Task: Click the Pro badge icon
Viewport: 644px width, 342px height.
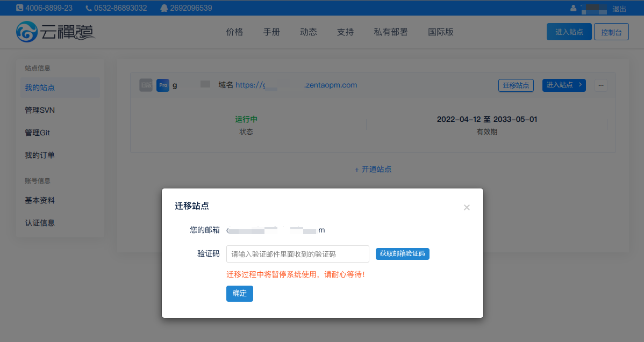Action: (163, 85)
